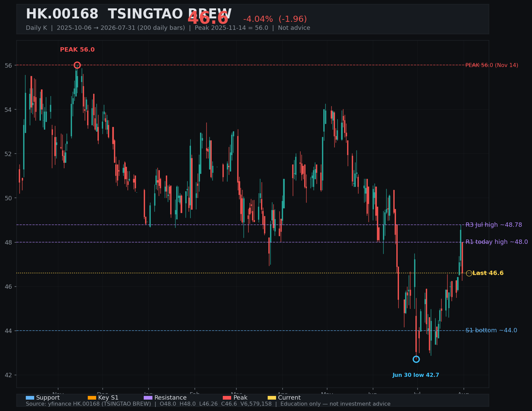This screenshot has height=411, width=532.
Task: Click the y-axis tick label 42
Action: click(x=8, y=375)
